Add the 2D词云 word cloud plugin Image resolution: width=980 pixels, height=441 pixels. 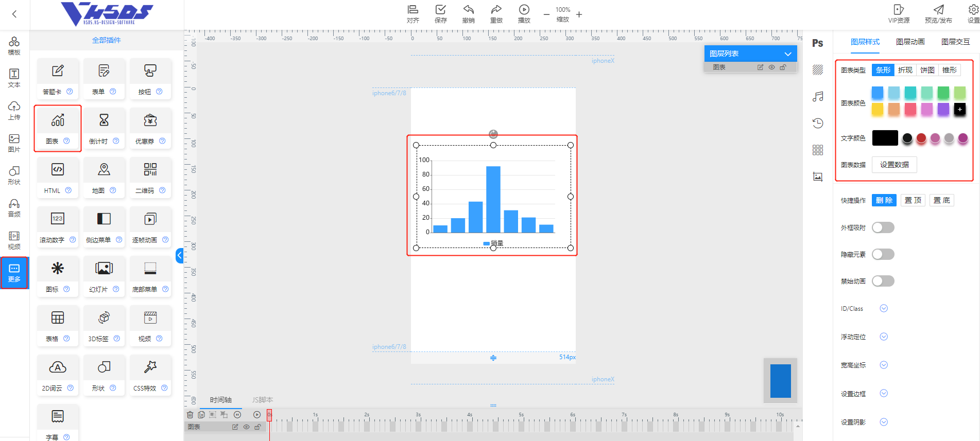pyautogui.click(x=58, y=375)
